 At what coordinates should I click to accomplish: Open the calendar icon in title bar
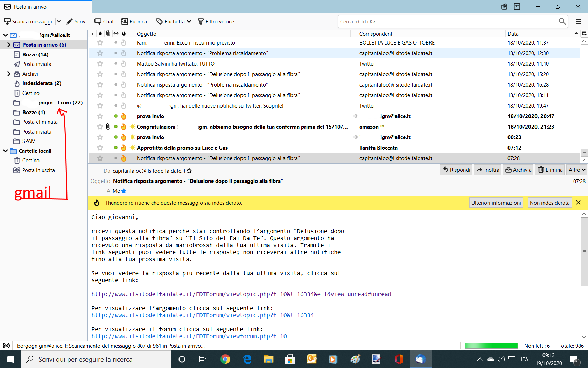pos(504,7)
